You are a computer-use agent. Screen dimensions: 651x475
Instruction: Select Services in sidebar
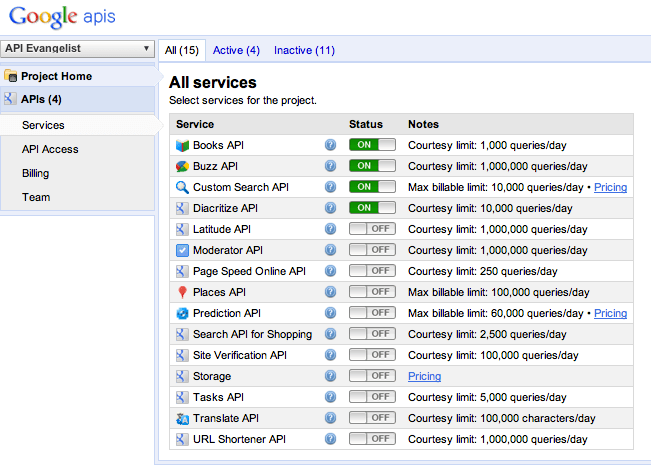tap(79, 125)
